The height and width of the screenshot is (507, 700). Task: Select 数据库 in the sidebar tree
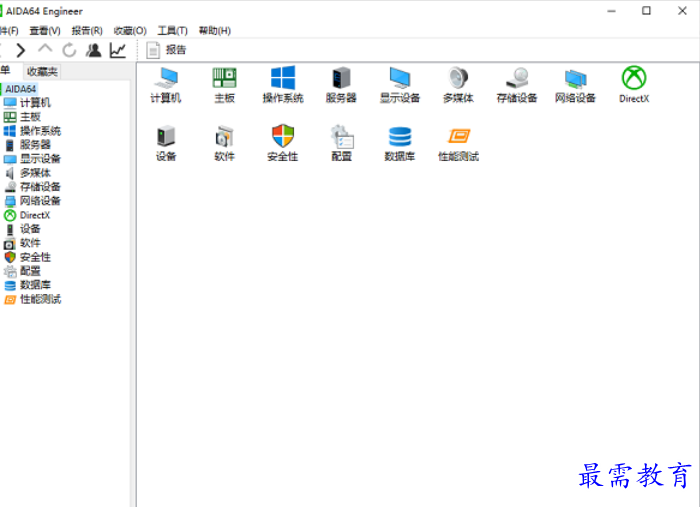coord(27,285)
